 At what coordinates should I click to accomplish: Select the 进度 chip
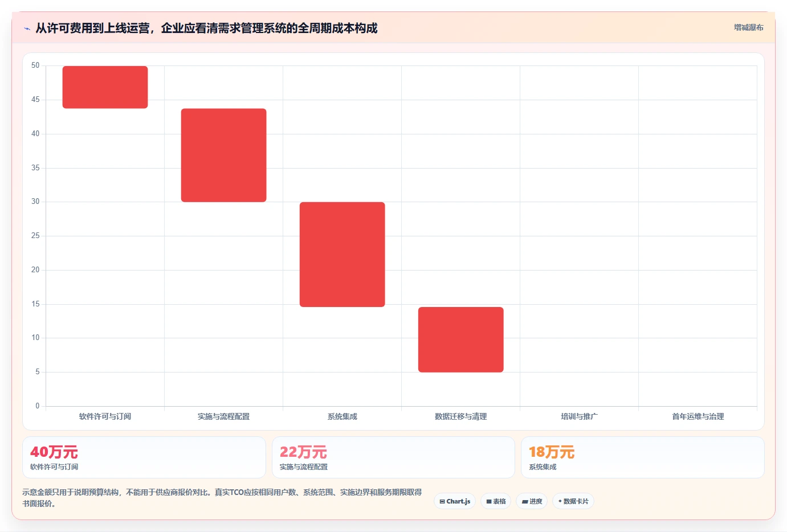532,501
